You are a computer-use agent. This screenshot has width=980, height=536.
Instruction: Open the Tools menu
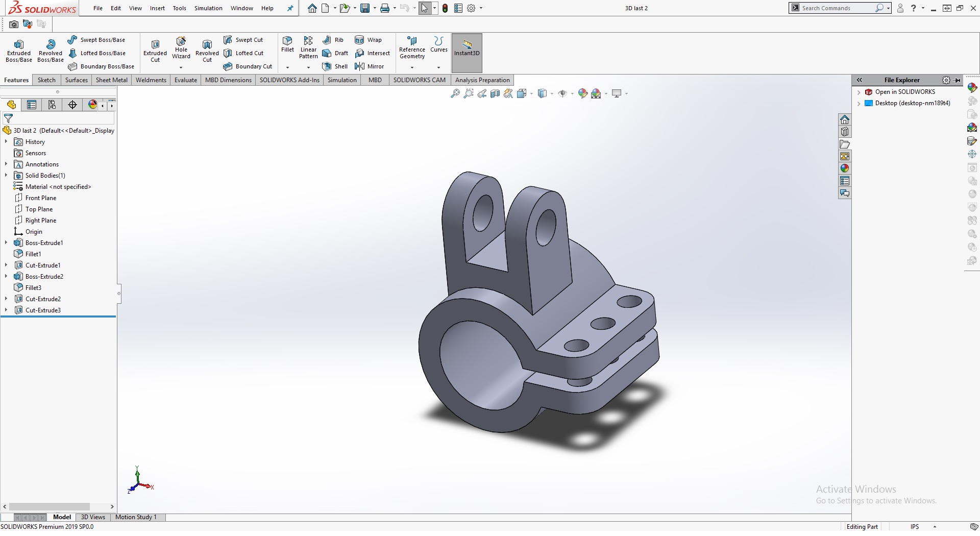coord(179,8)
